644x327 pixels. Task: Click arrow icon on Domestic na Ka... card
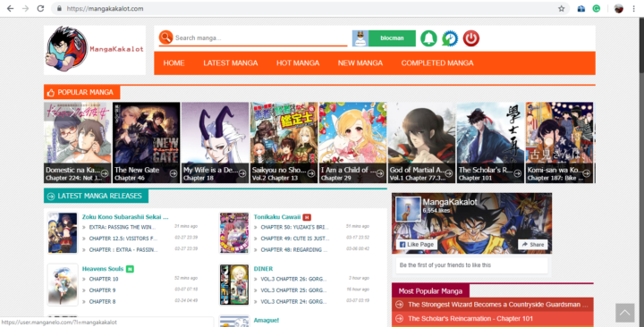106,173
